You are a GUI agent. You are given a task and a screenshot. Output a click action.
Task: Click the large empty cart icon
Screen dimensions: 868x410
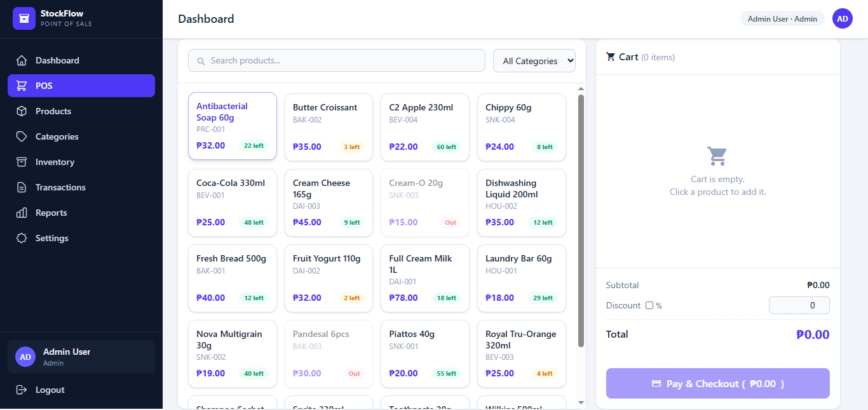point(717,156)
